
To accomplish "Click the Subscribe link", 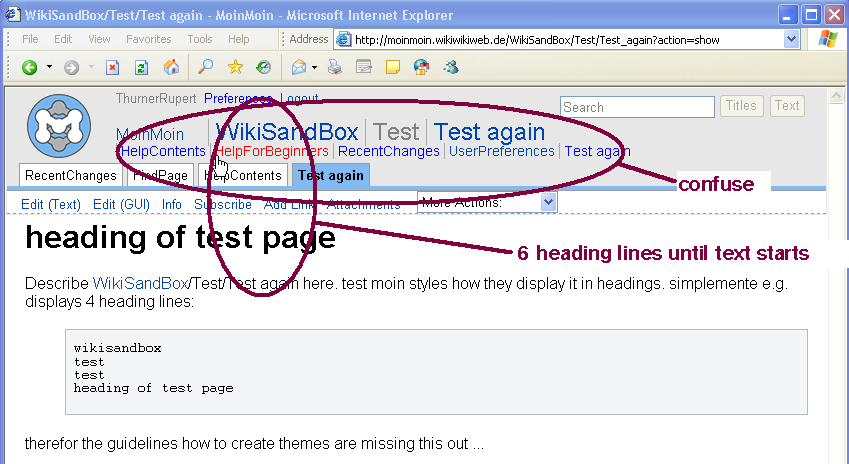I will click(223, 205).
